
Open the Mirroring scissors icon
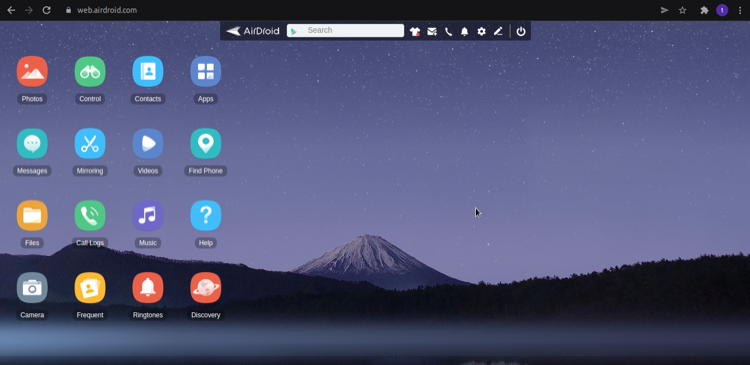click(x=90, y=144)
